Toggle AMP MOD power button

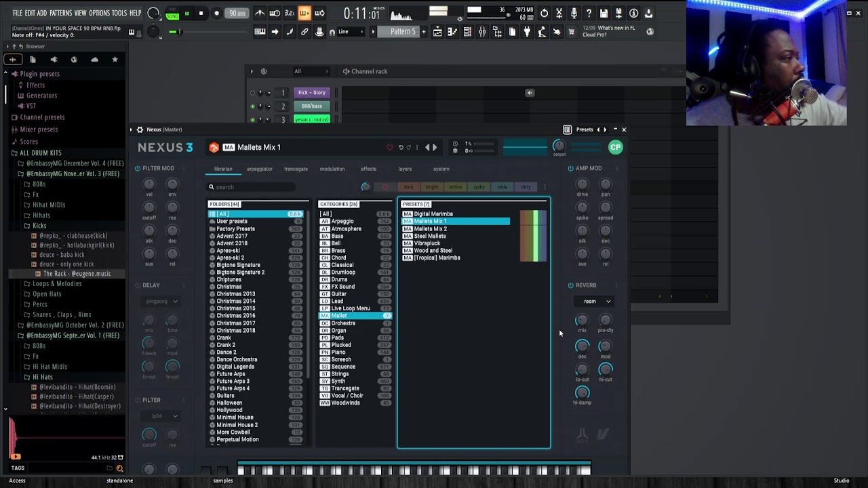571,168
